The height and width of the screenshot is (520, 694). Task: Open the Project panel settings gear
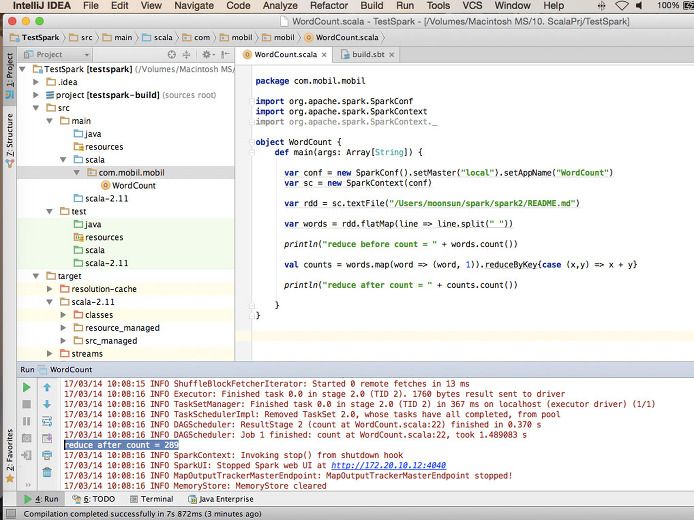tap(206, 54)
